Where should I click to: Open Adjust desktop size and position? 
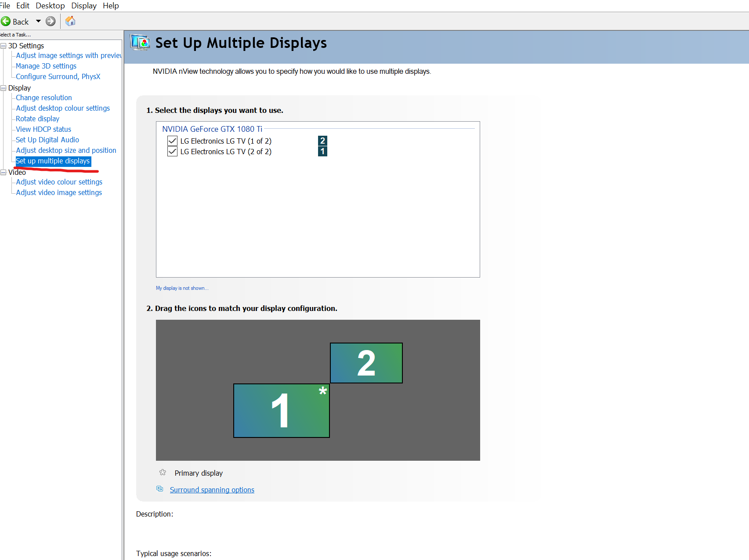(x=66, y=150)
